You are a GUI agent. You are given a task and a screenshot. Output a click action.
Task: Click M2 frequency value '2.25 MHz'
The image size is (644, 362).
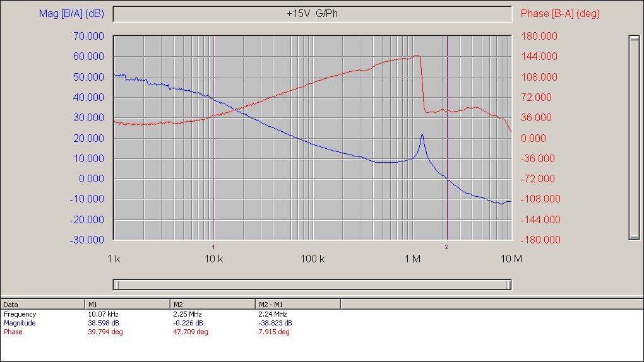coord(188,315)
